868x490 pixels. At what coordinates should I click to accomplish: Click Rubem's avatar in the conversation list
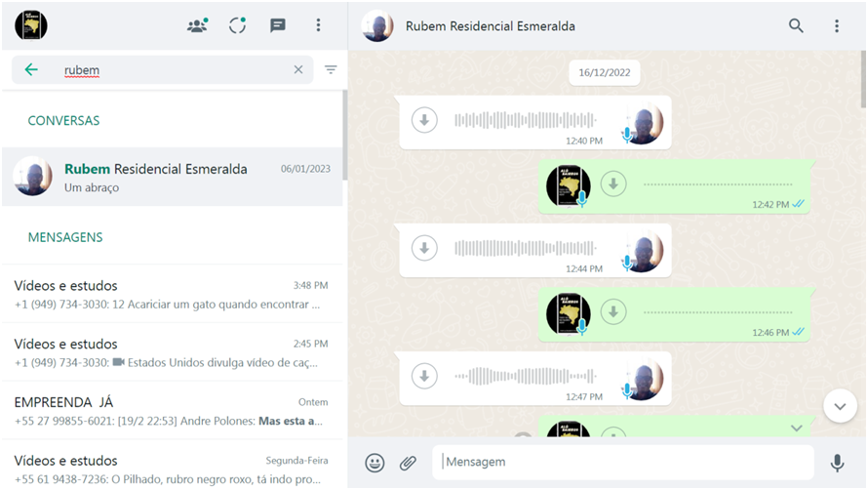point(32,177)
